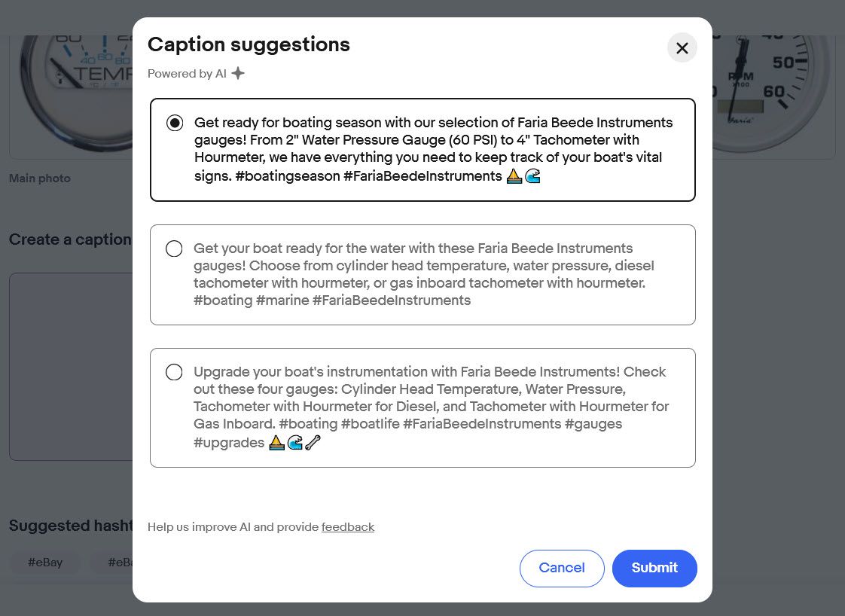
Task: Select the third caption radio button
Action: coord(174,372)
